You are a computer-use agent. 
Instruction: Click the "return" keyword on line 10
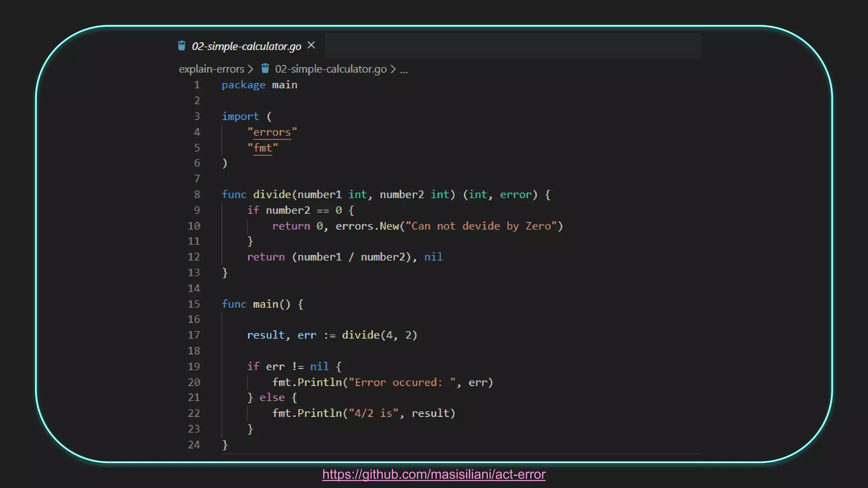click(x=291, y=226)
